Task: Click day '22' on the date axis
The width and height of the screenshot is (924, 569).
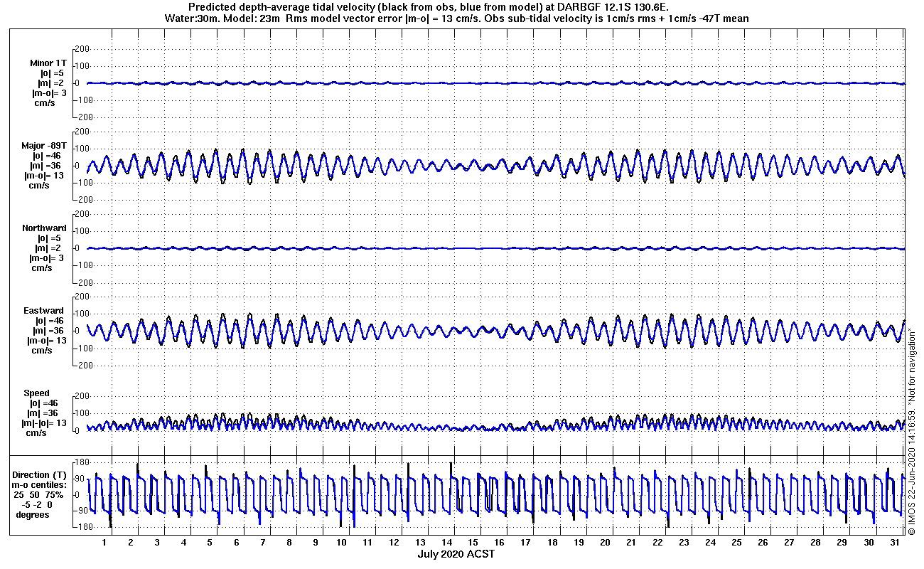Action: [x=657, y=543]
